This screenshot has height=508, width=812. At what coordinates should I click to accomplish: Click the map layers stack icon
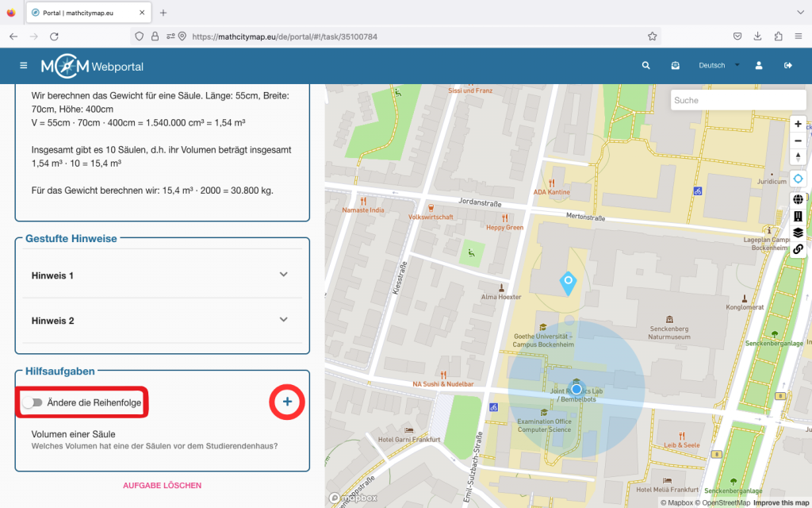coord(798,233)
